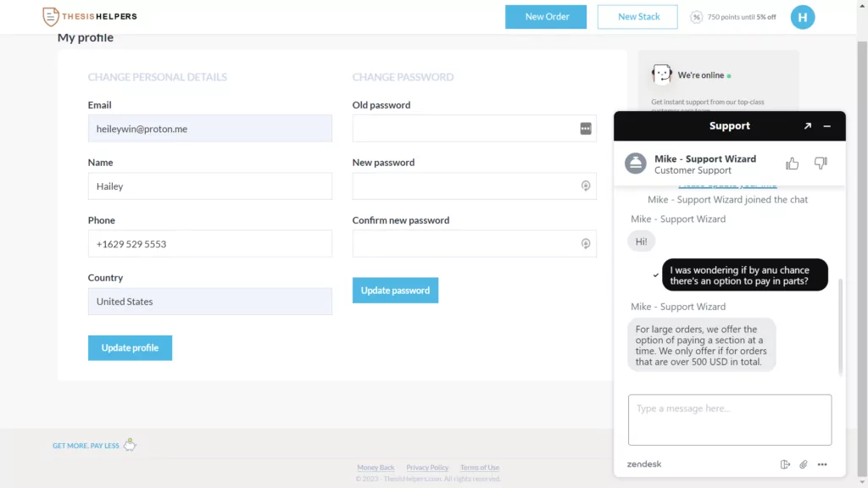Screen dimensions: 868x488
Task: Click the Mike Support Wizard agent avatar
Action: coord(636,164)
